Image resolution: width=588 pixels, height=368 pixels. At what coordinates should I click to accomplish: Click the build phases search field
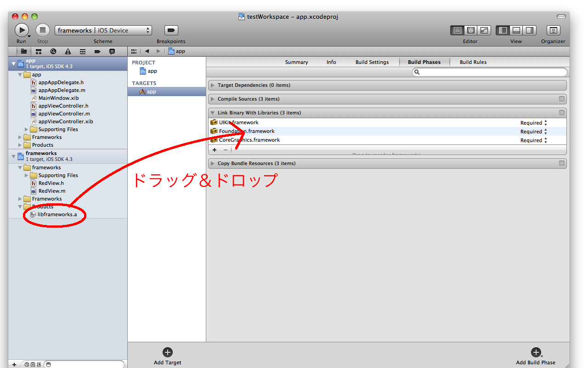tap(490, 72)
